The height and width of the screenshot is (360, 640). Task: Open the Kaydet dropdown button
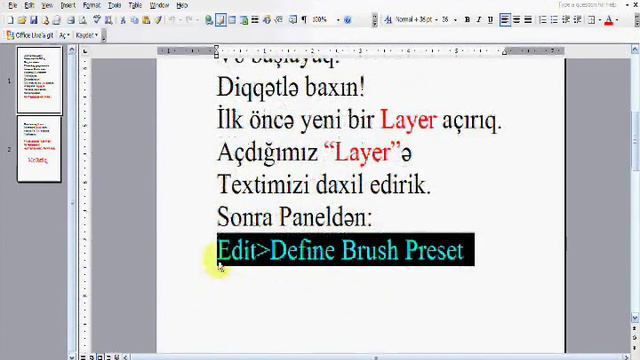[x=87, y=36]
